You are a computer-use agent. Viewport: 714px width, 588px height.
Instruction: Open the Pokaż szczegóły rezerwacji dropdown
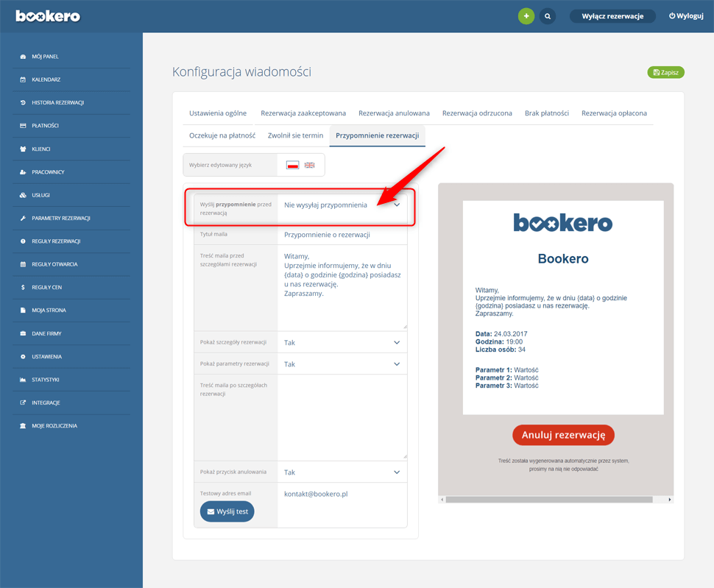342,343
